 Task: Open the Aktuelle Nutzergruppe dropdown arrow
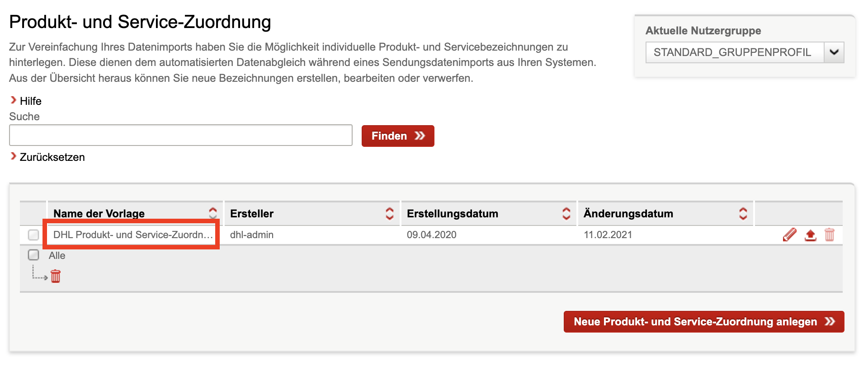[x=834, y=52]
